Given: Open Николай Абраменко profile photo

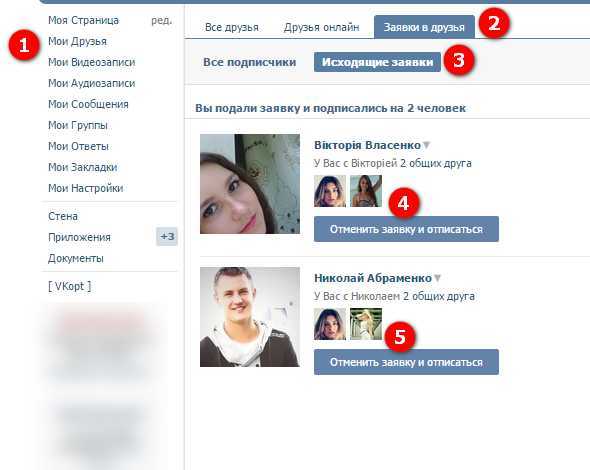Looking at the screenshot, I should pyautogui.click(x=250, y=317).
